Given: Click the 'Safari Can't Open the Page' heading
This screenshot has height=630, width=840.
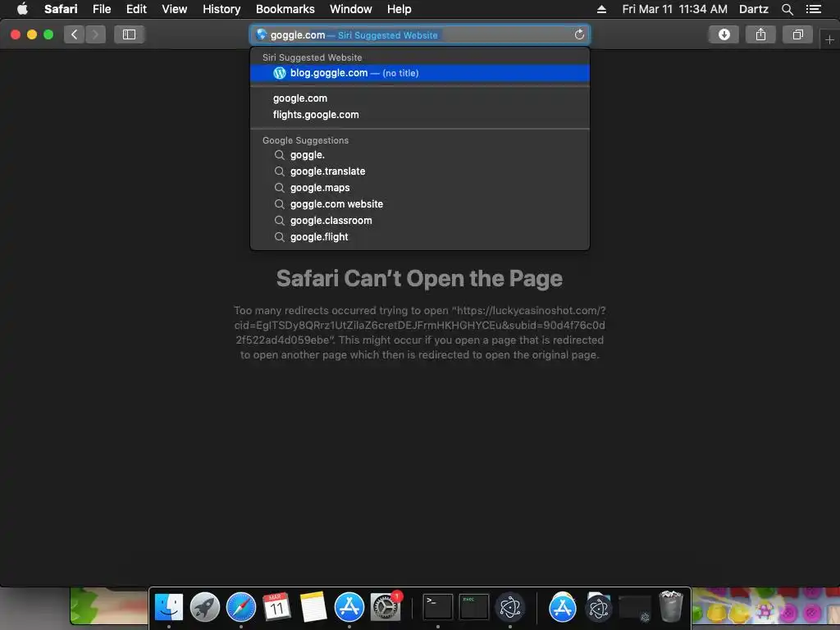Looking at the screenshot, I should (419, 279).
